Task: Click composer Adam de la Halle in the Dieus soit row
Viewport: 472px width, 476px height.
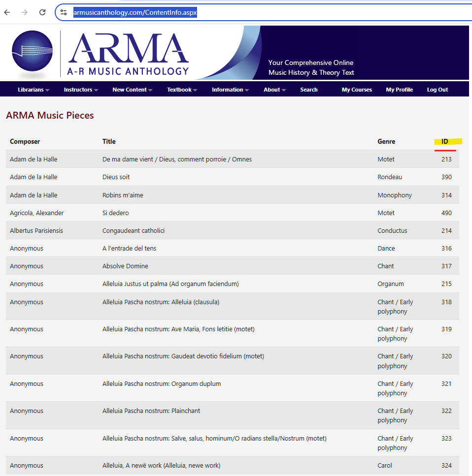Action: (34, 177)
